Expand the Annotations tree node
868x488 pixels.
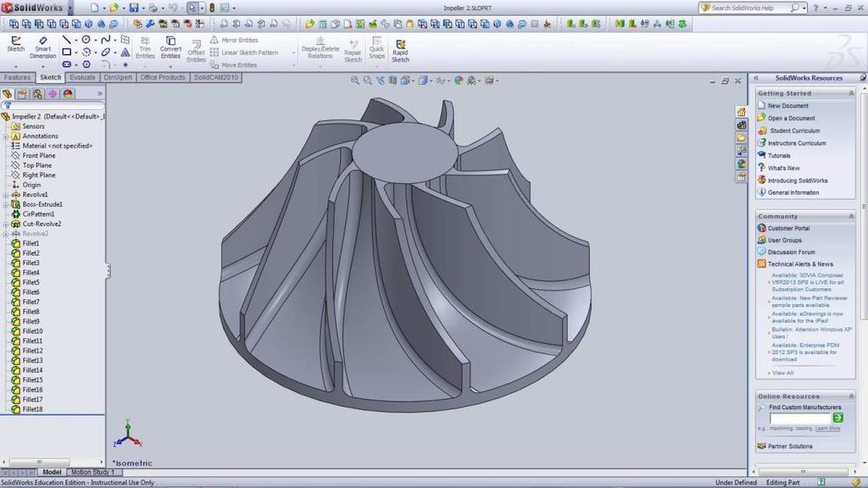click(x=6, y=136)
